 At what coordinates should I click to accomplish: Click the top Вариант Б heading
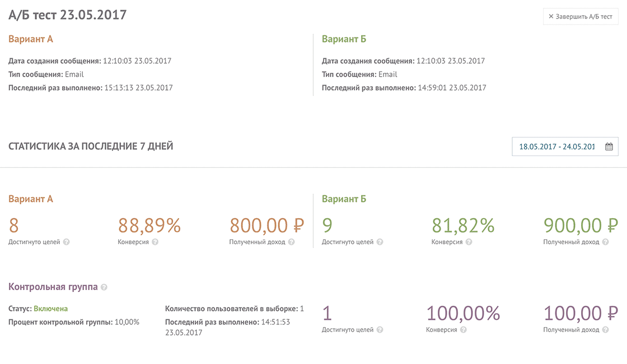pos(344,39)
